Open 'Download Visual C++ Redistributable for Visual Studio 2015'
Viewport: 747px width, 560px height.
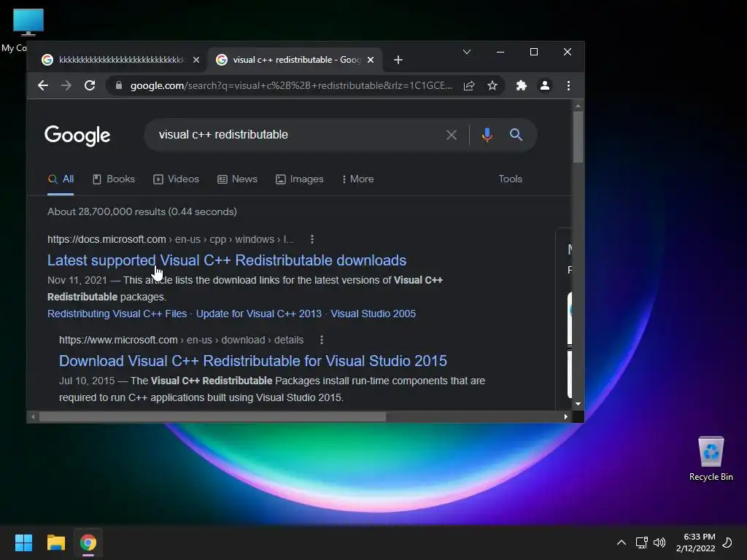pyautogui.click(x=253, y=361)
